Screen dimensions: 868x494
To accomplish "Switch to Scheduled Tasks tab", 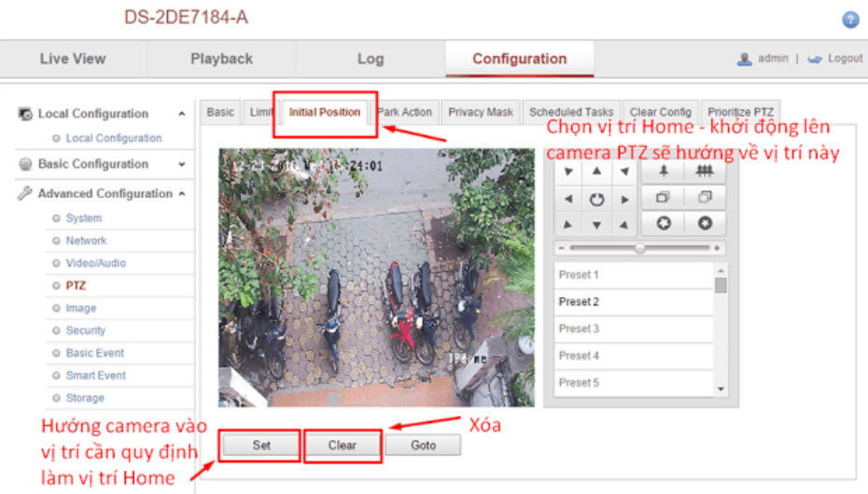I will click(570, 112).
